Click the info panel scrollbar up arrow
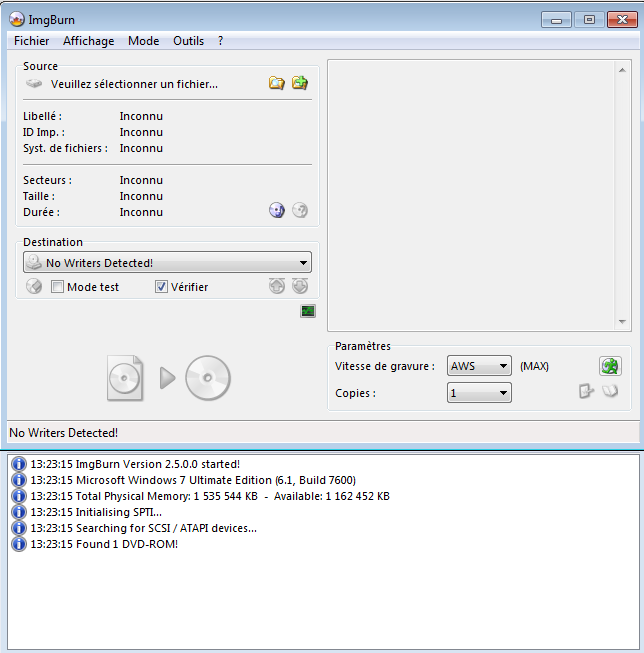 click(622, 70)
